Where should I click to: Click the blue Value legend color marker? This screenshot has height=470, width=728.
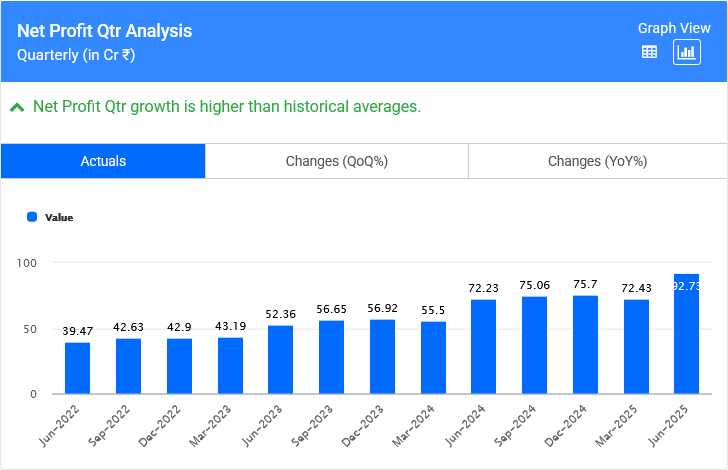32,217
